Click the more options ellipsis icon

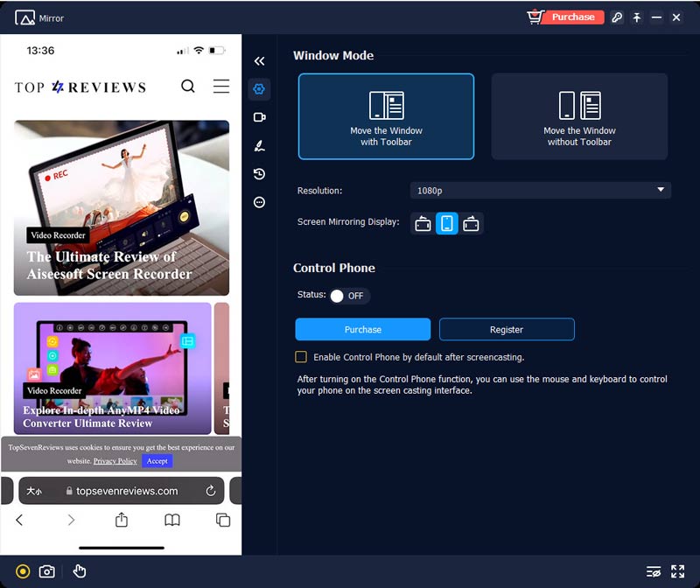coord(259,202)
